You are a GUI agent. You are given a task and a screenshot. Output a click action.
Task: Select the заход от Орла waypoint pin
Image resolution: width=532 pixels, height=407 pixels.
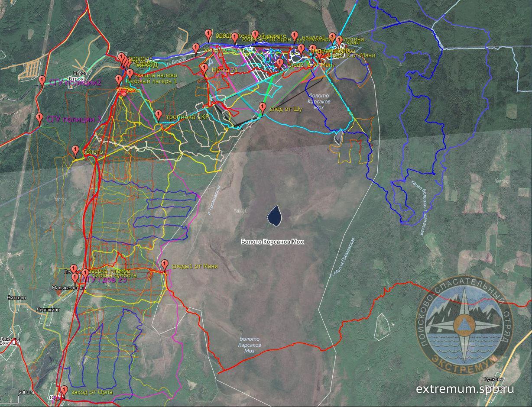(x=64, y=391)
